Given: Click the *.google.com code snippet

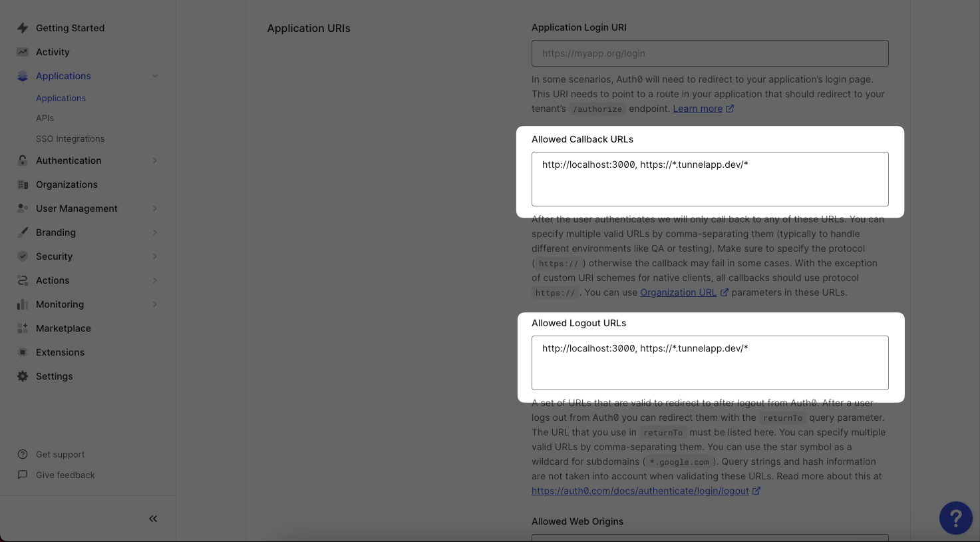Looking at the screenshot, I should coord(679,462).
